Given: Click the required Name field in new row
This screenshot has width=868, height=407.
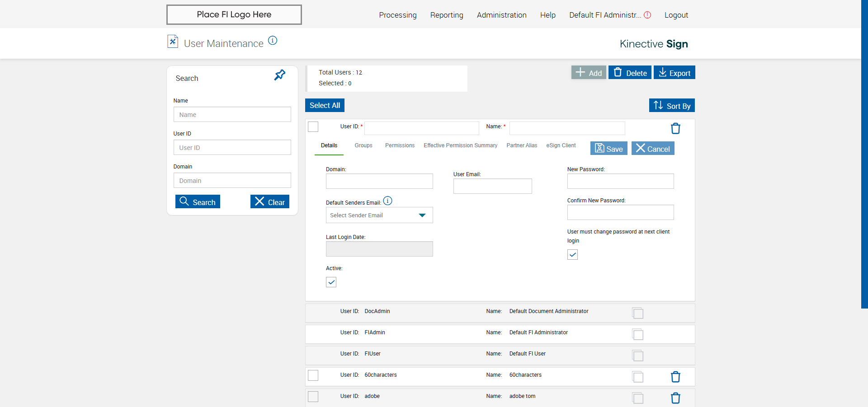Looking at the screenshot, I should click(567, 128).
